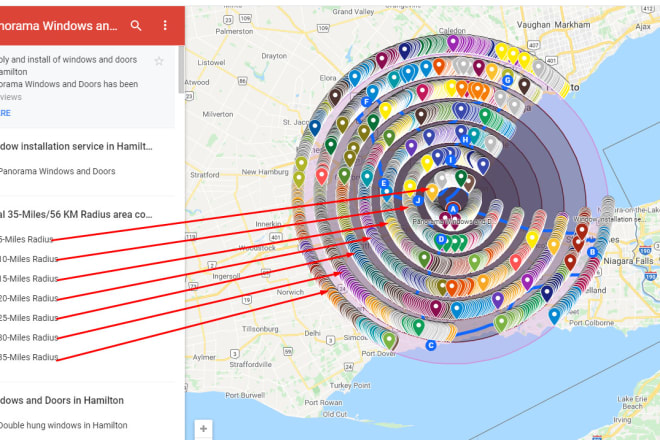Click the Norwich map label
This screenshot has height=440, width=660.
pos(290,292)
